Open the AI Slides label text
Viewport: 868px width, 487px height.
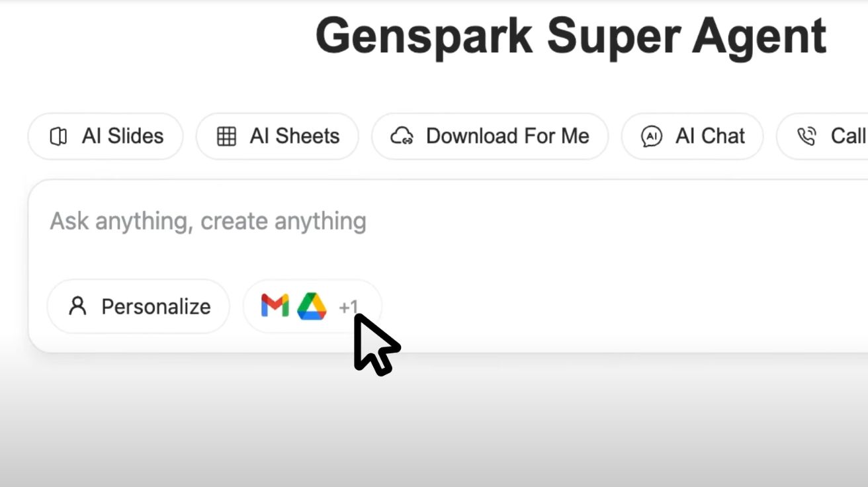pos(122,136)
